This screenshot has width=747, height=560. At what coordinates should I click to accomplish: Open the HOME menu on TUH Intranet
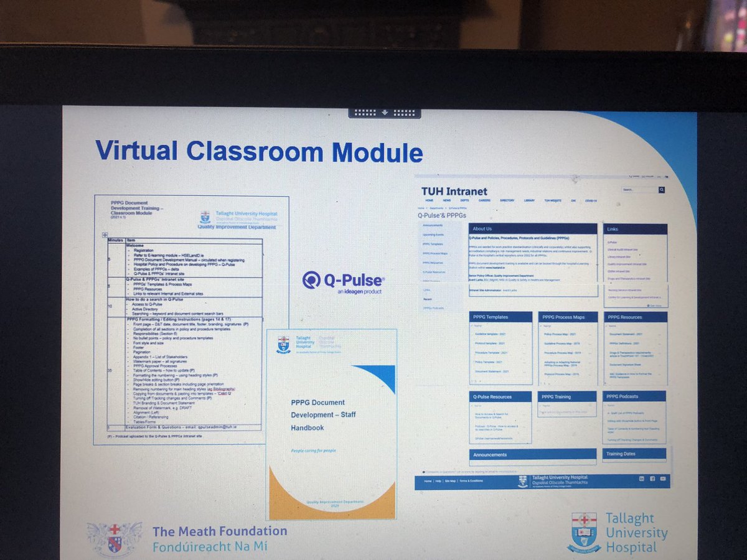(x=430, y=200)
